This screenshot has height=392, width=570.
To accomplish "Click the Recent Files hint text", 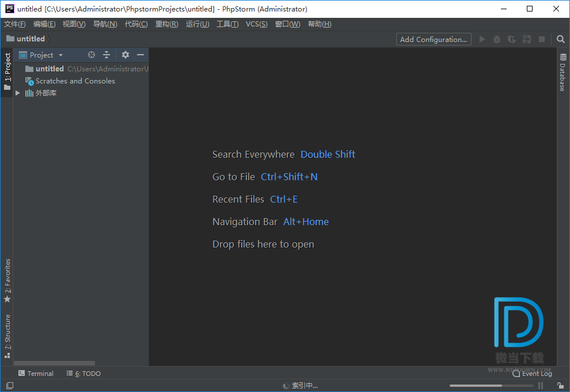I will click(x=238, y=199).
